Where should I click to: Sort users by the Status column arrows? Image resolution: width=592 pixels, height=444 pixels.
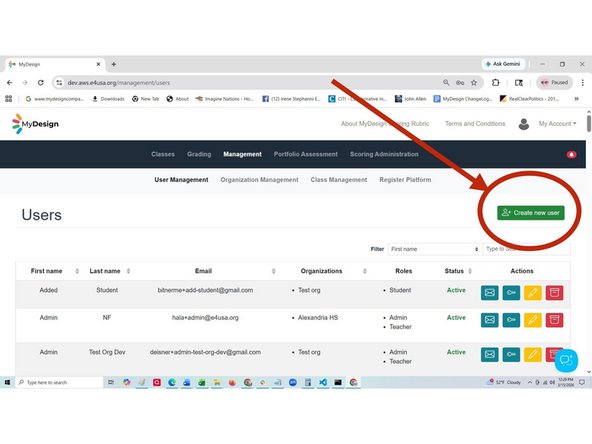470,271
